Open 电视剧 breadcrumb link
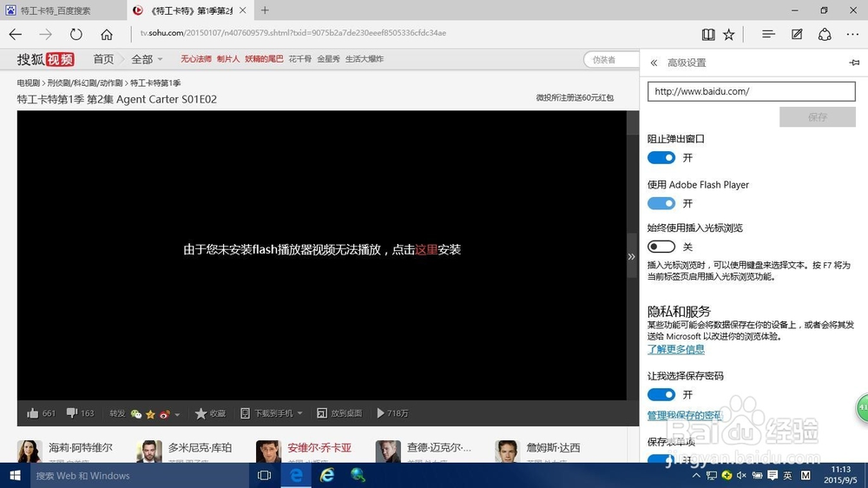 (28, 83)
